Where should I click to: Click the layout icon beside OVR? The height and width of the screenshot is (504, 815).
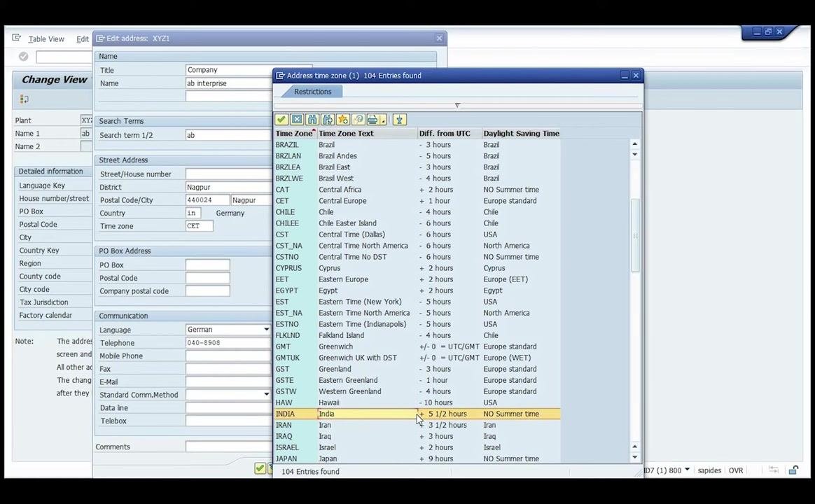coord(774,470)
